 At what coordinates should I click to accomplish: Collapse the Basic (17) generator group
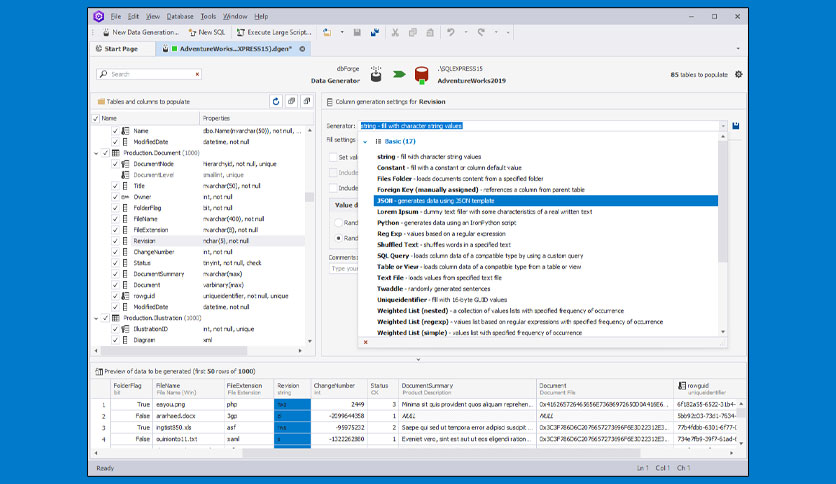click(x=365, y=142)
